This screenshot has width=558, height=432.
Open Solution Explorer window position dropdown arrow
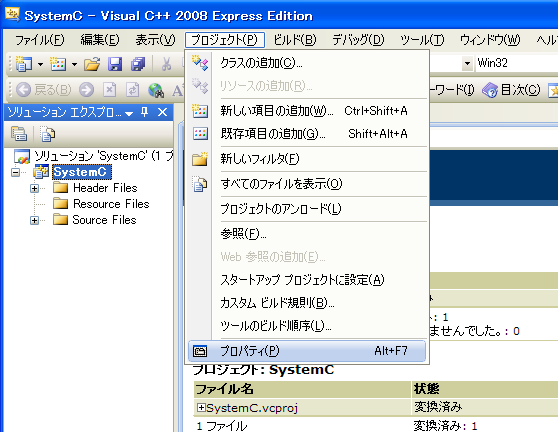[x=129, y=113]
